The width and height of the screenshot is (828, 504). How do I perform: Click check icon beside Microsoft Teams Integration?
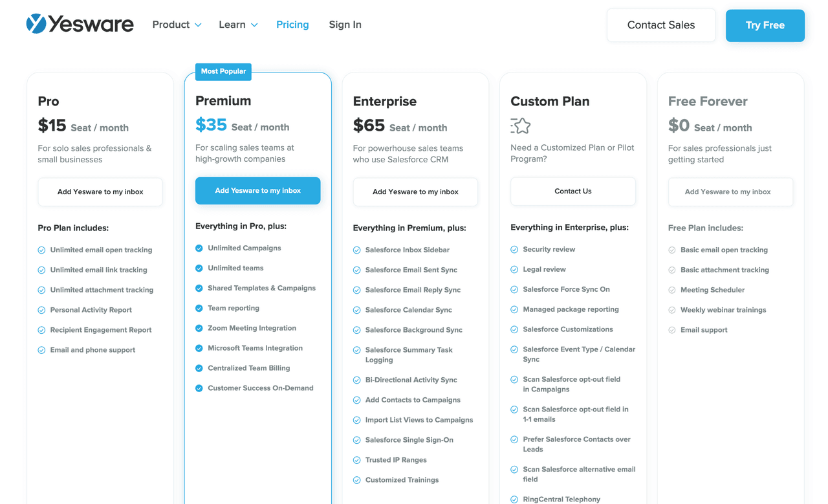coord(199,349)
